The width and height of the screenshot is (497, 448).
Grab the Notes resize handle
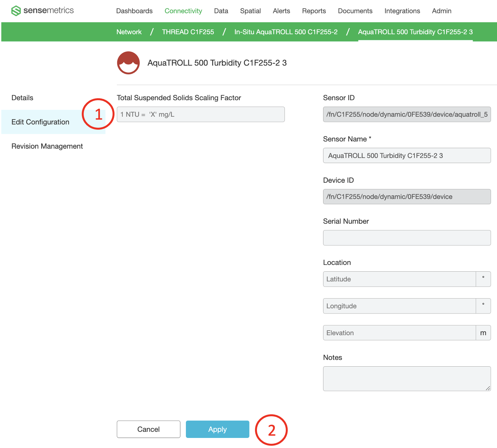point(488,388)
